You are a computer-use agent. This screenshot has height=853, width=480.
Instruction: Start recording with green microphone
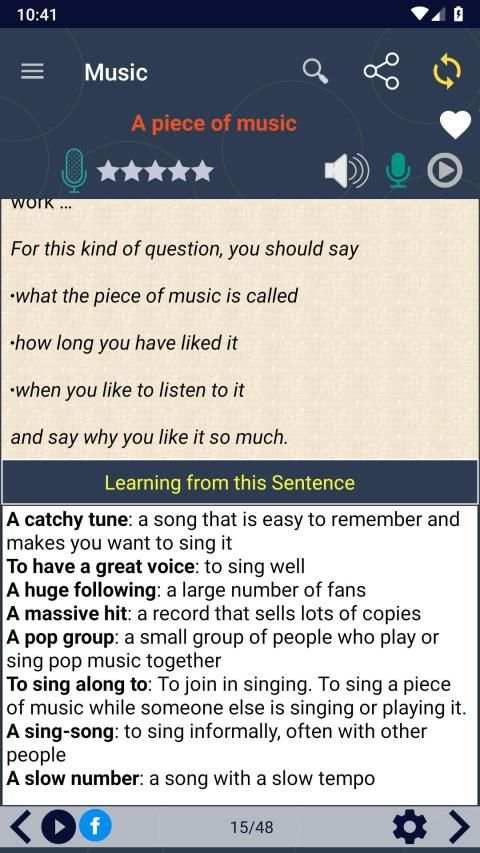398,170
